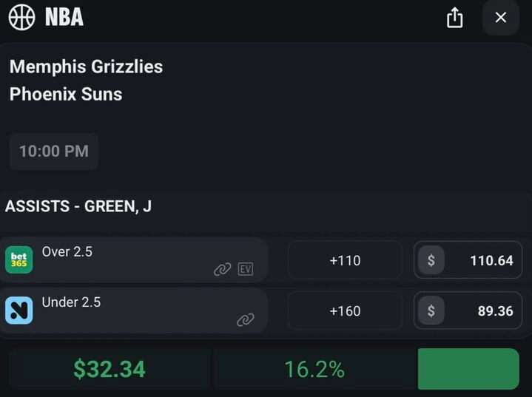The height and width of the screenshot is (397, 532).
Task: Click the NBA basketball icon
Action: (x=21, y=17)
